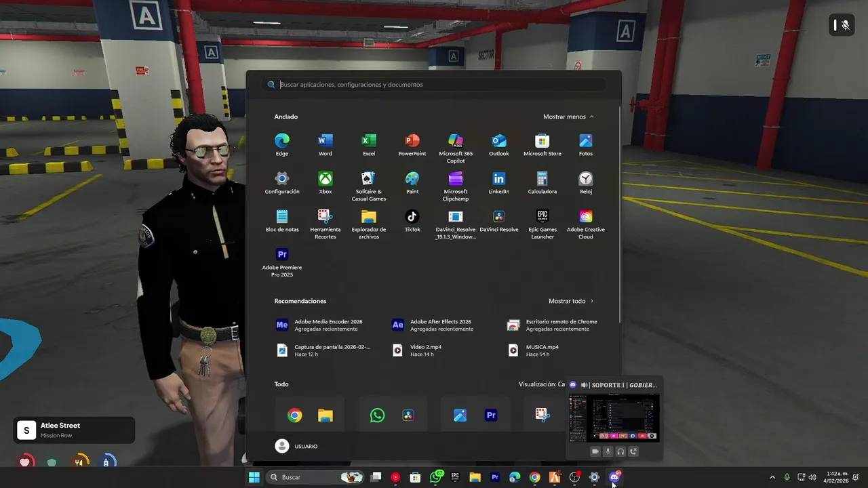Launch Word from pinned apps

pos(325,145)
